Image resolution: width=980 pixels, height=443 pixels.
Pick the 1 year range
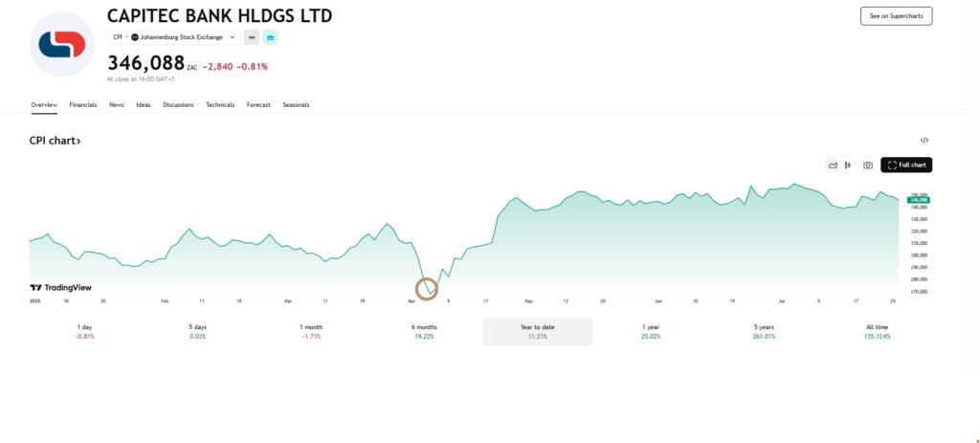pos(651,331)
